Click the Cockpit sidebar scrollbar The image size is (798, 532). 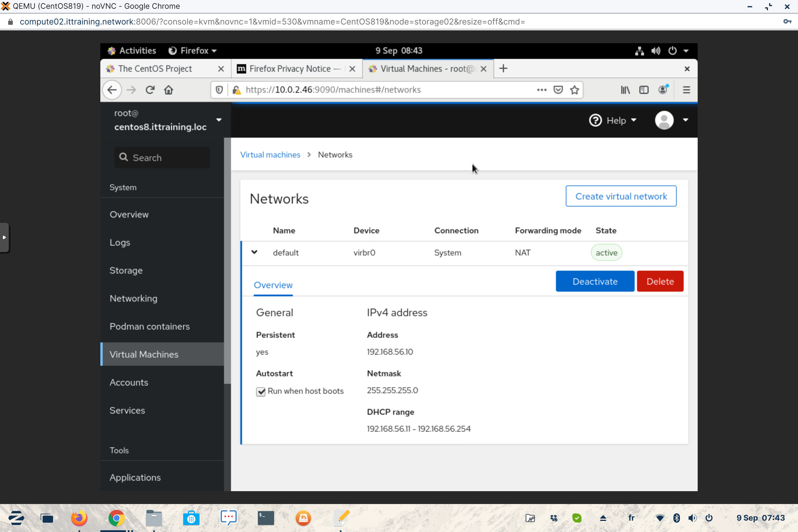point(227,260)
